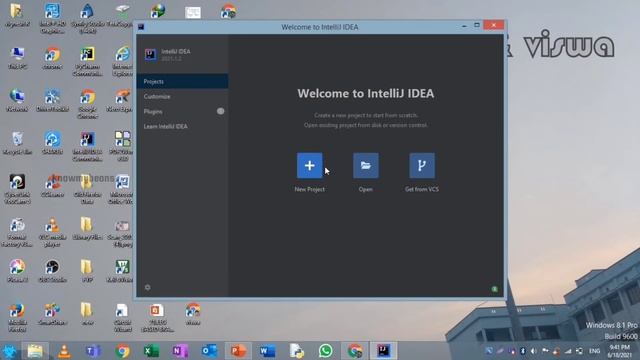640x360 pixels.
Task: Minimize the Welcome to IntelliJ IDEA window
Action: (464, 26)
